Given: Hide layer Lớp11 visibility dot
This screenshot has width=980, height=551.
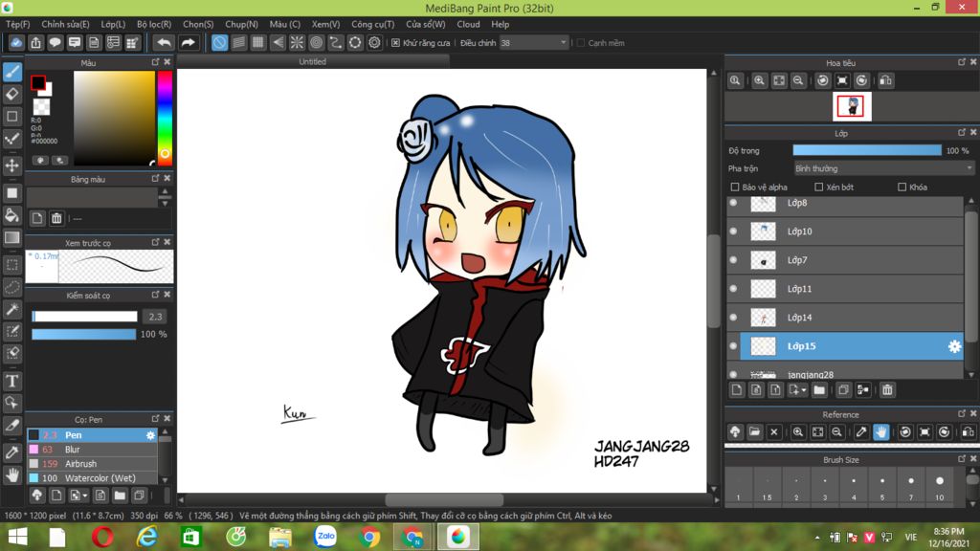Looking at the screenshot, I should [734, 289].
